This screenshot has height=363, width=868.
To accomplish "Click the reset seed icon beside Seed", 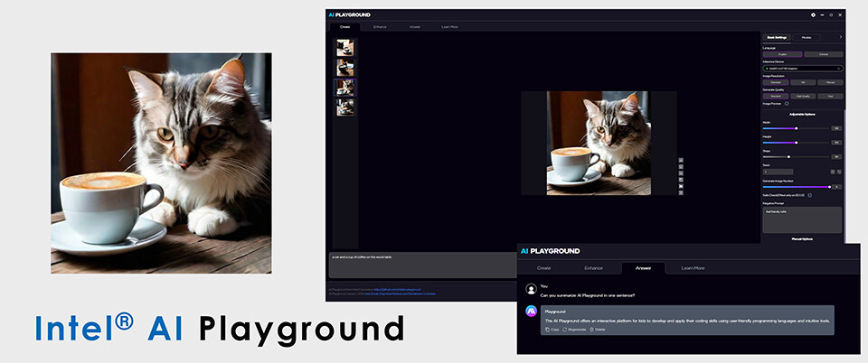I will [x=839, y=172].
